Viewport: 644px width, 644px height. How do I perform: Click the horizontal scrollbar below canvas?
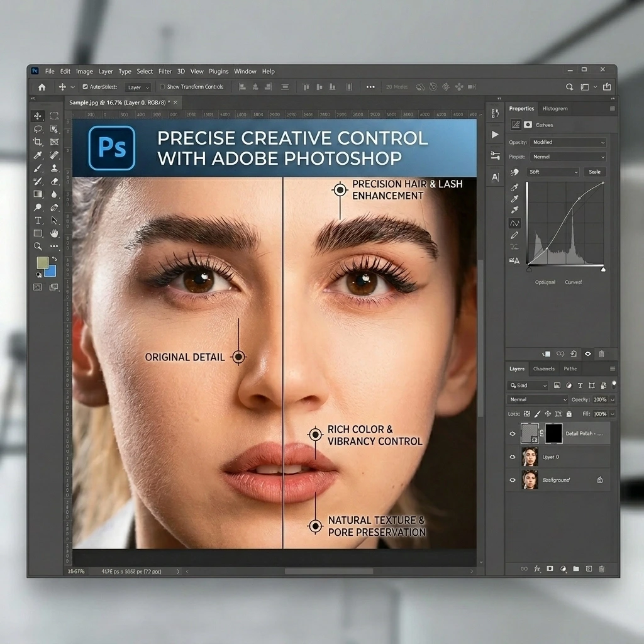(329, 571)
